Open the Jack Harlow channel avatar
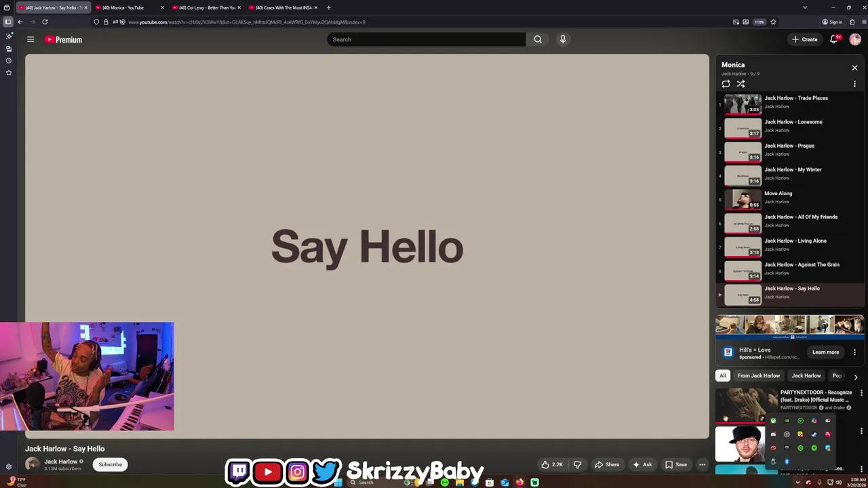 pos(32,464)
